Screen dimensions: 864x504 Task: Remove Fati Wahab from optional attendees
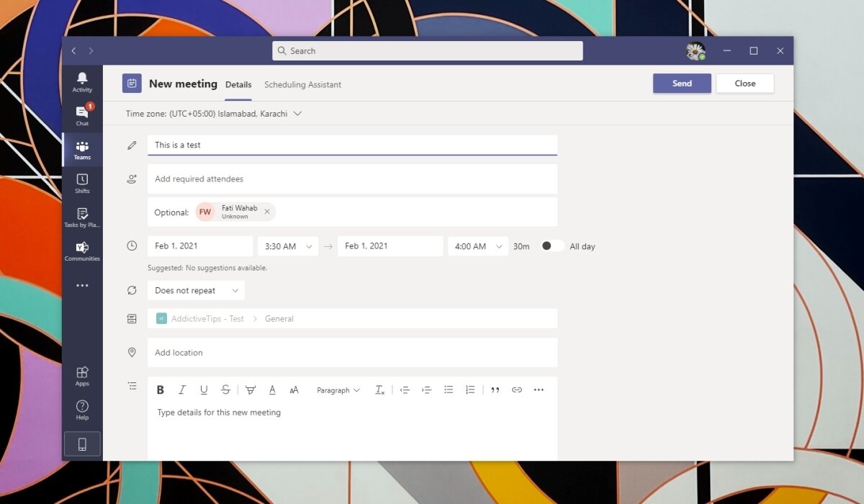coord(267,212)
